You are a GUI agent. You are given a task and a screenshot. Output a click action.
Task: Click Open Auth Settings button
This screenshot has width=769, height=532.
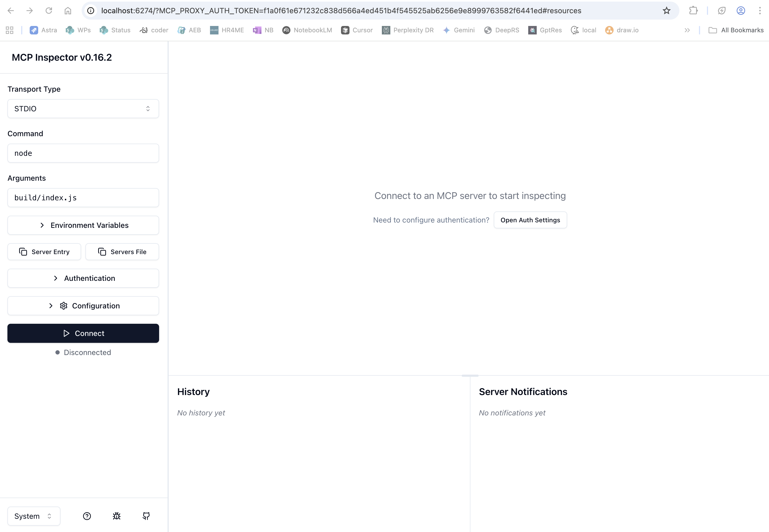(x=530, y=220)
